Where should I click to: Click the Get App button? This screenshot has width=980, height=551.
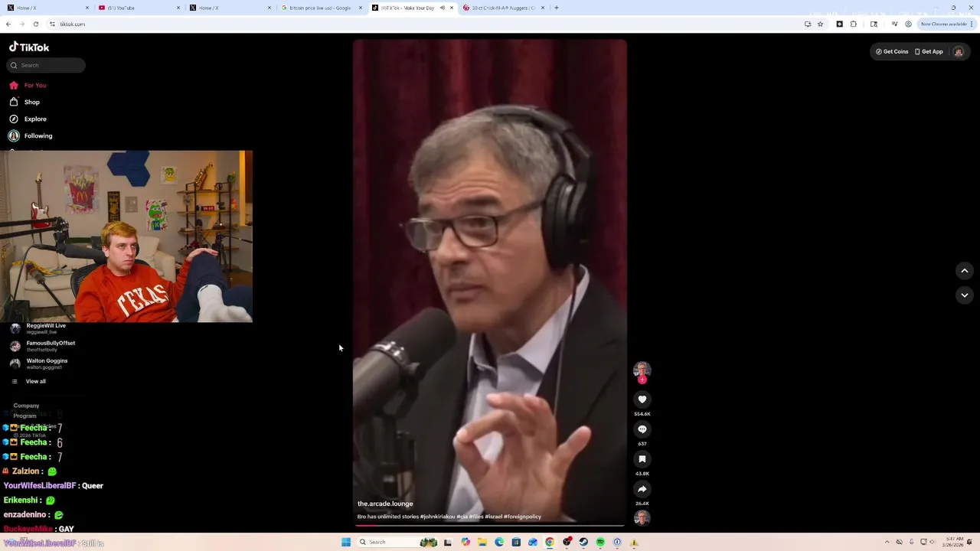click(929, 51)
